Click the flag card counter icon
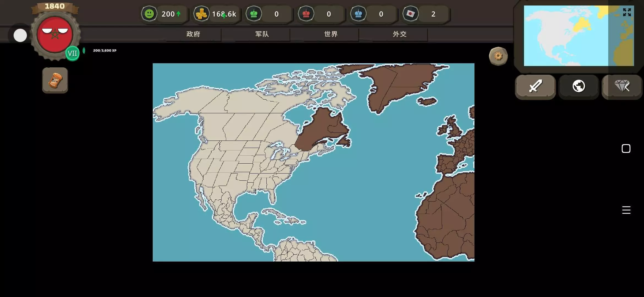The width and height of the screenshot is (644, 297). pyautogui.click(x=410, y=14)
